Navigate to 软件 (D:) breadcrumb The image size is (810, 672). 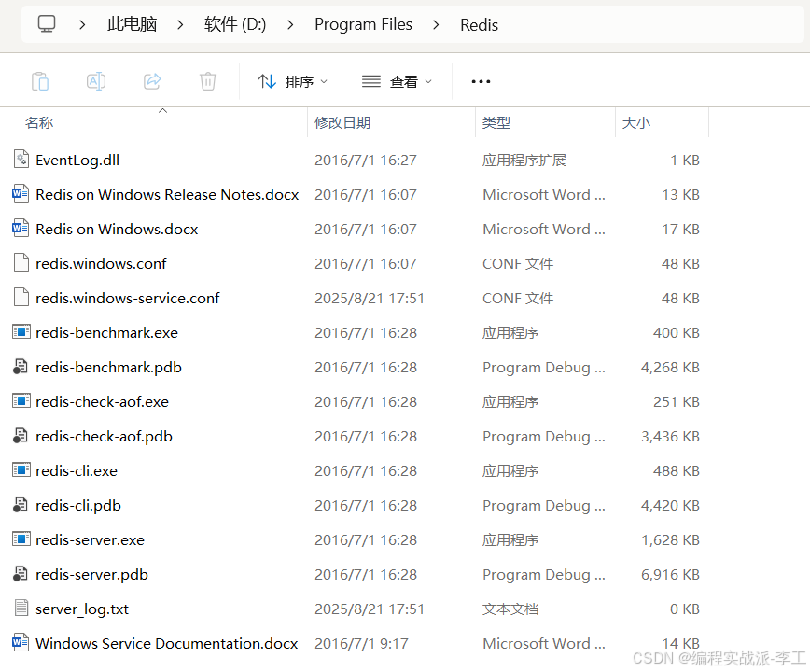click(235, 24)
